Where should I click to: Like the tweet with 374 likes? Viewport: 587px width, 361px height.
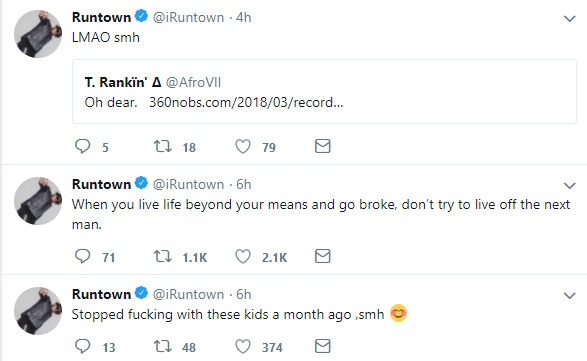(x=243, y=346)
